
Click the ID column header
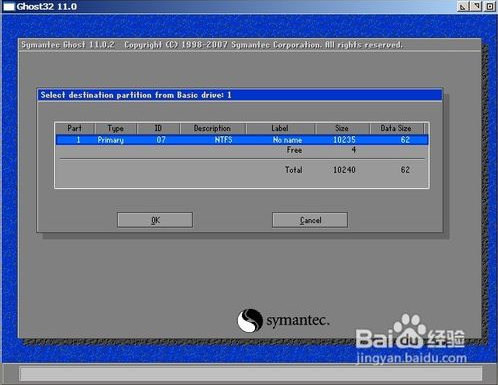158,128
